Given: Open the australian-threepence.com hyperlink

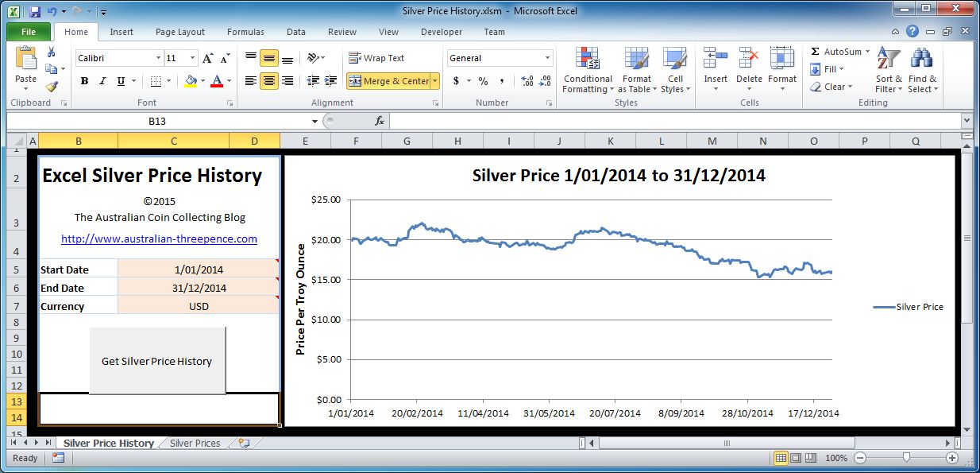Looking at the screenshot, I should (159, 238).
